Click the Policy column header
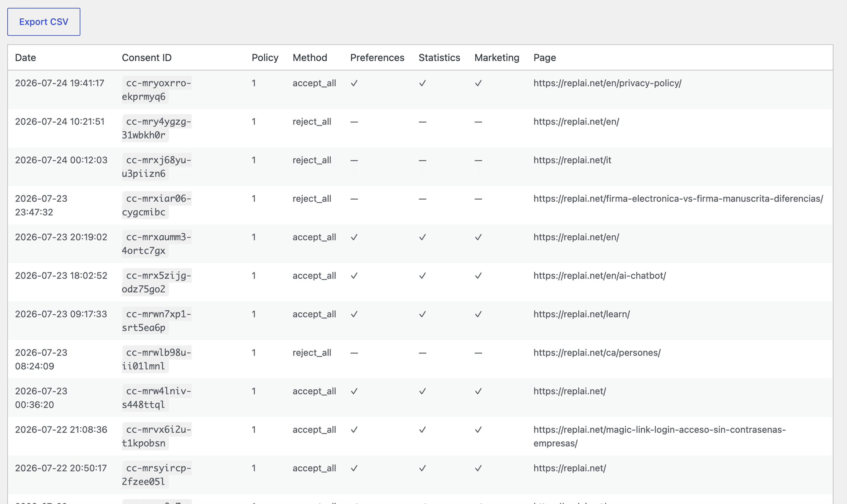847x504 pixels. [x=265, y=58]
